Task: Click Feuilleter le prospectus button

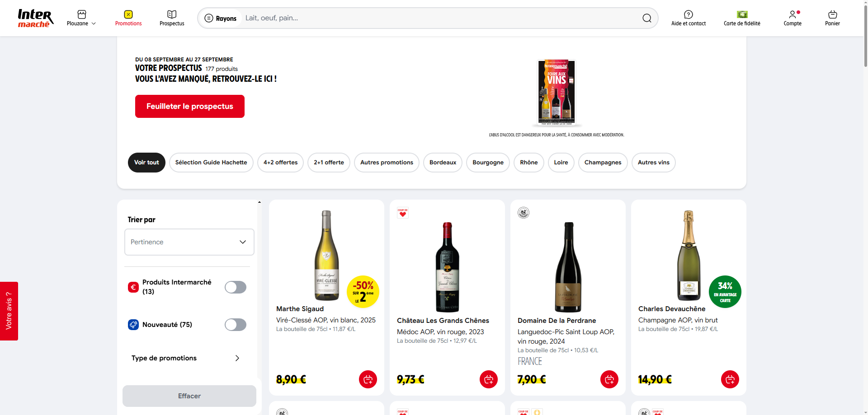Action: click(x=190, y=106)
